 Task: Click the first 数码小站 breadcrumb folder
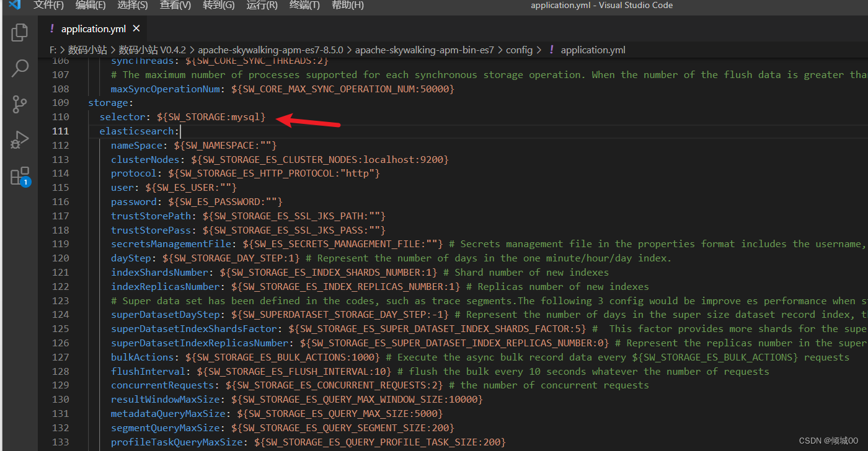coord(87,50)
